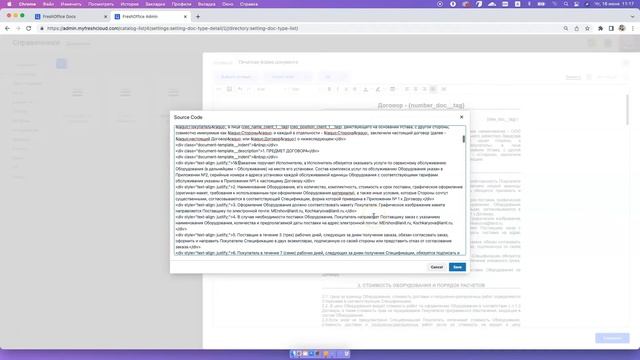Close the FreshOffice Docs tab

(x=105, y=17)
